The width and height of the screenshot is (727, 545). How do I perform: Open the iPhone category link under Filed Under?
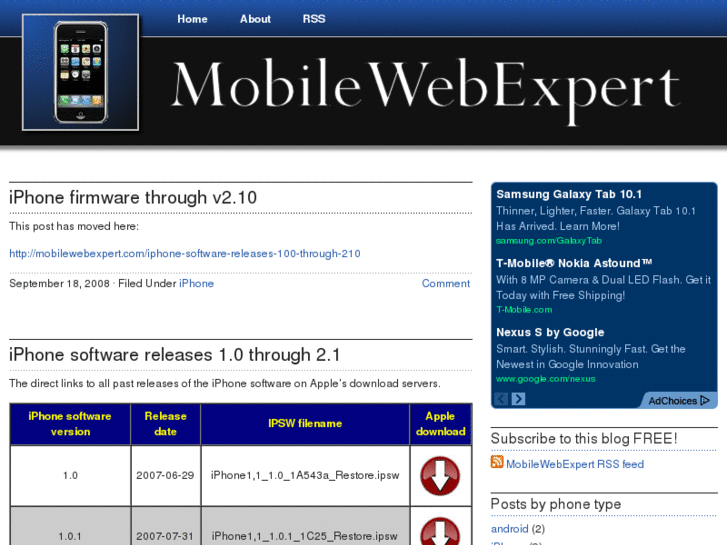point(196,283)
